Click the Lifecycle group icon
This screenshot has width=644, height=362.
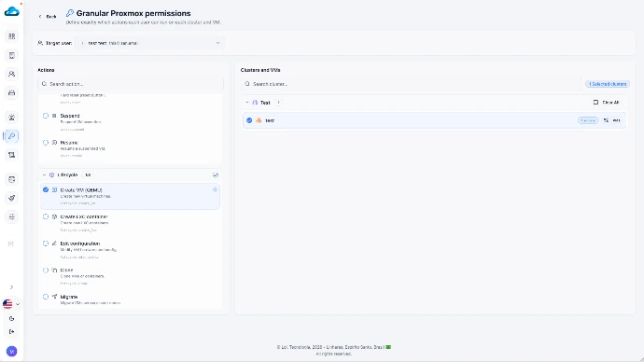[x=51, y=174]
